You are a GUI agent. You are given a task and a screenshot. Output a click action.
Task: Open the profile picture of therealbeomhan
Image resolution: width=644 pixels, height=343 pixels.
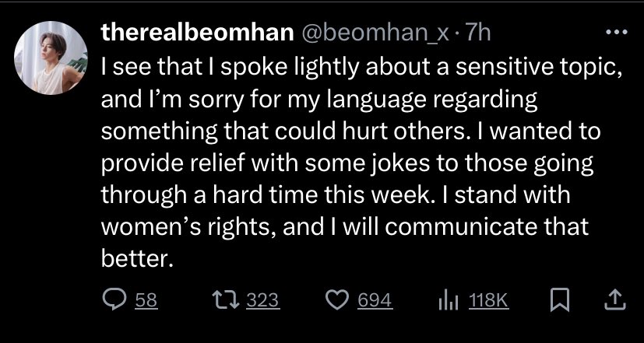51,58
